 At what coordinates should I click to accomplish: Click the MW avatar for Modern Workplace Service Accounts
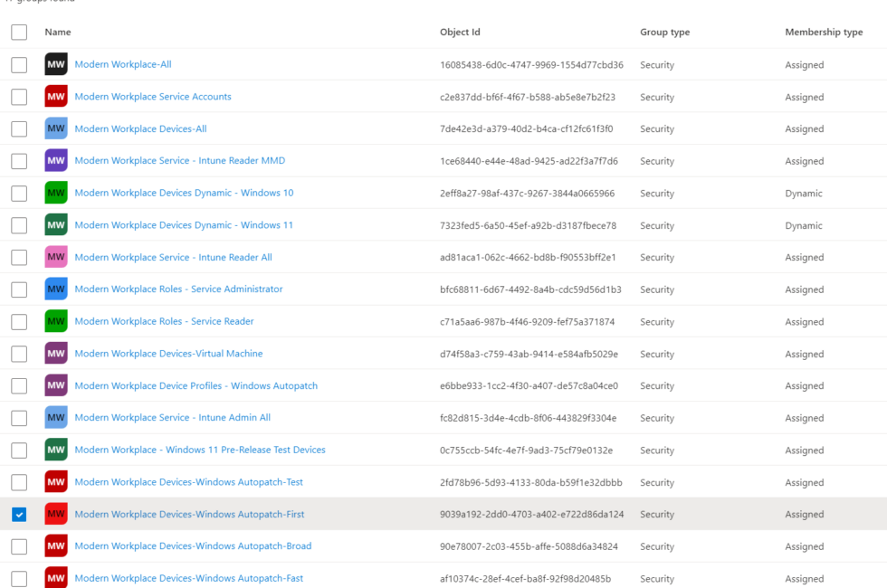[56, 97]
